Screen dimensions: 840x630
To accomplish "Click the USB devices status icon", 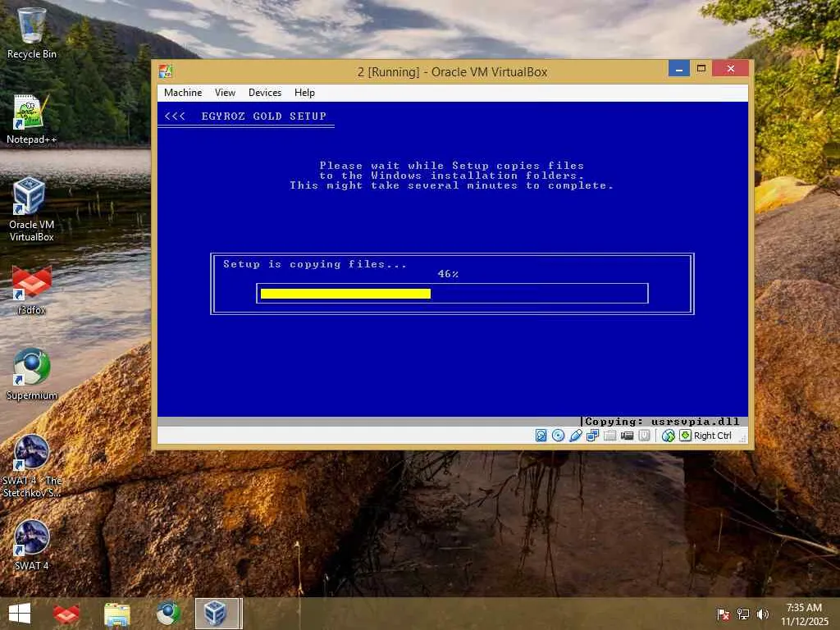I will point(575,436).
